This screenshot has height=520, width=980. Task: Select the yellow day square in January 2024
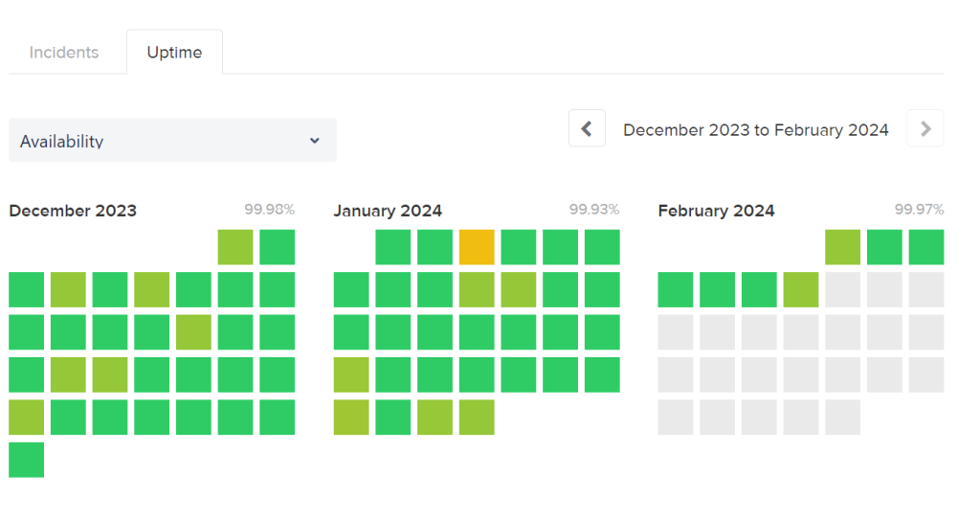coord(477,247)
